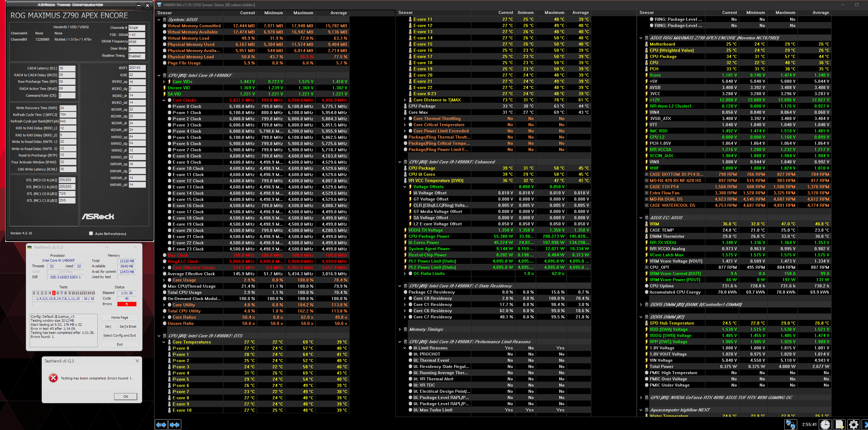Click the thermometer icon beside P-core 0 temperature

(170, 348)
